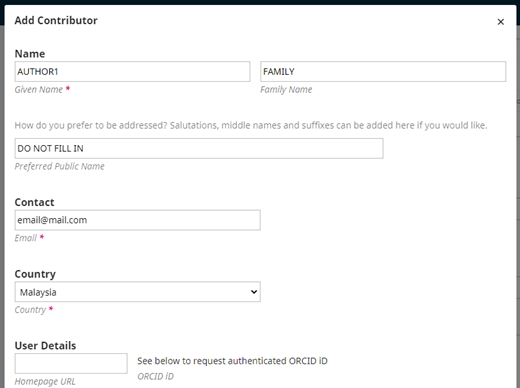Click the 'Homepage URL' label
Screen dimensions: 520x388
tap(45, 381)
